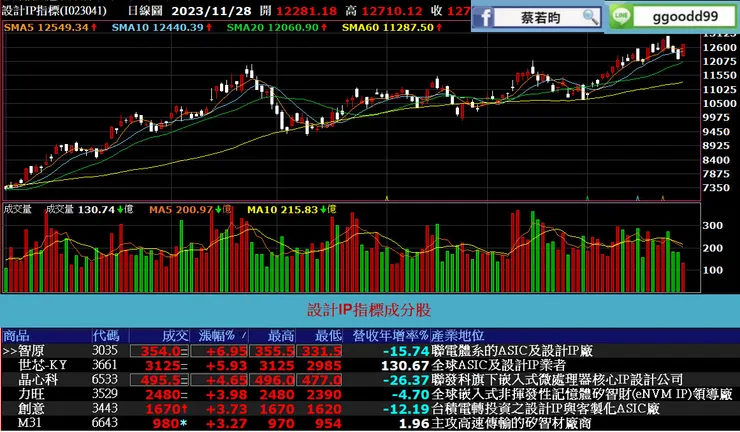This screenshot has height=432, width=740.
Task: Click the 130.67 revenue growth for 世芯-KY
Action: pyautogui.click(x=406, y=365)
